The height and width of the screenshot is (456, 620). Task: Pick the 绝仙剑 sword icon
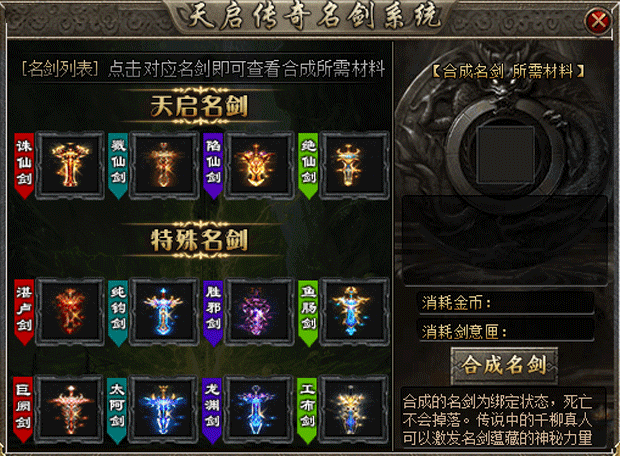tap(354, 165)
